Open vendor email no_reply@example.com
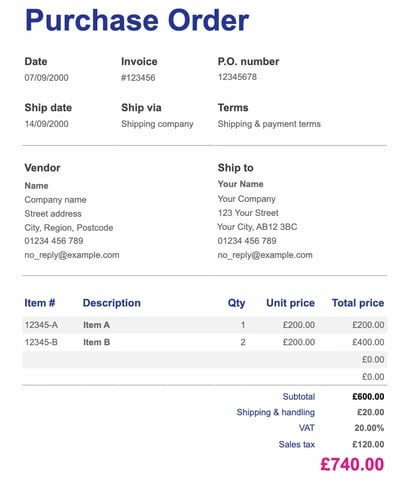 [x=72, y=255]
